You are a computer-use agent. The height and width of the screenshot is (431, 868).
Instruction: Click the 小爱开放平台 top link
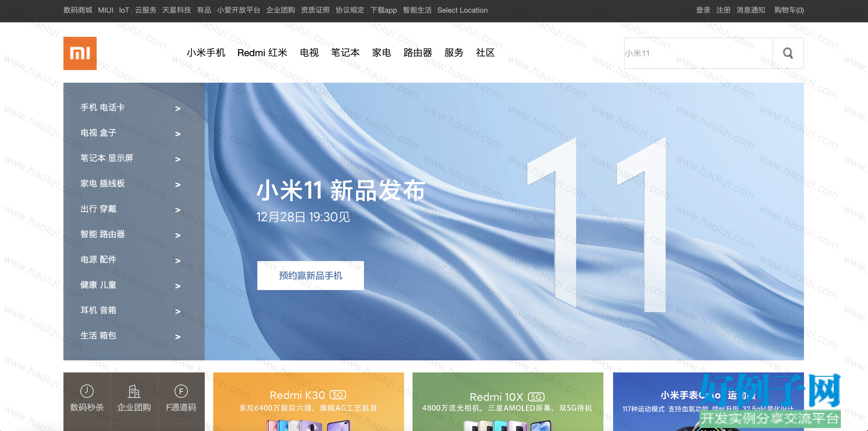(x=239, y=10)
